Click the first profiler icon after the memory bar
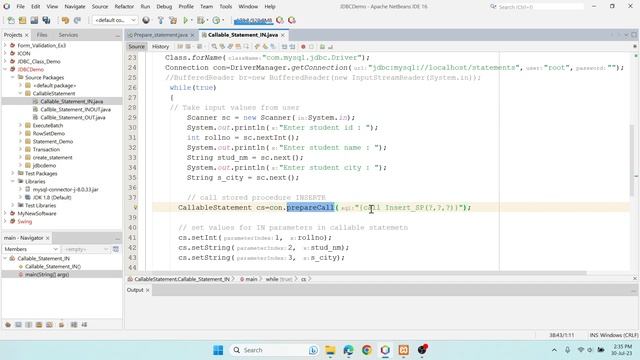The width and height of the screenshot is (640, 360). [280, 20]
